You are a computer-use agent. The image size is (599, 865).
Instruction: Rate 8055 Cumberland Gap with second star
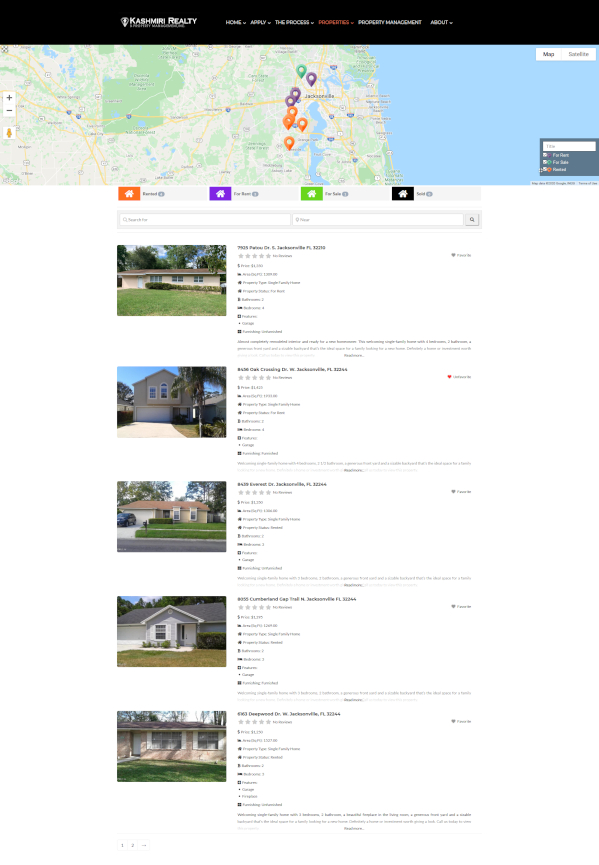(x=248, y=607)
